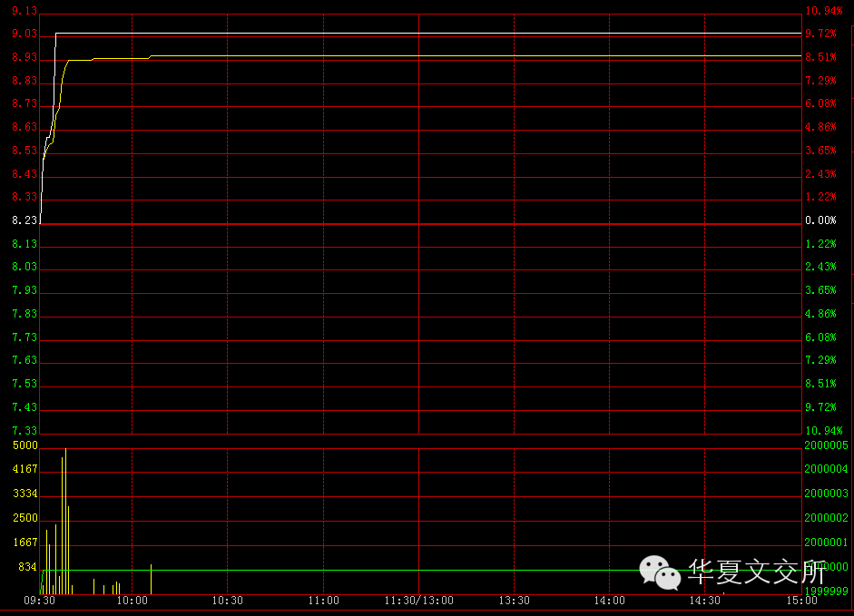Click the 8.53 price value
This screenshot has height=616, width=854.
25,151
